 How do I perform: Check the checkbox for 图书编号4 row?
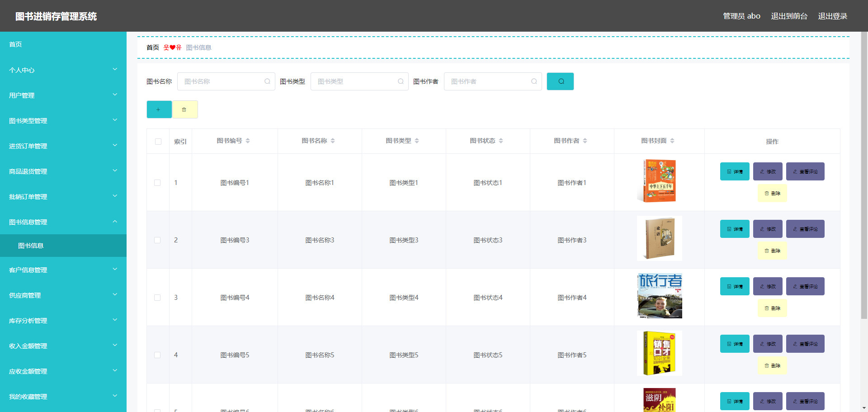(x=157, y=298)
